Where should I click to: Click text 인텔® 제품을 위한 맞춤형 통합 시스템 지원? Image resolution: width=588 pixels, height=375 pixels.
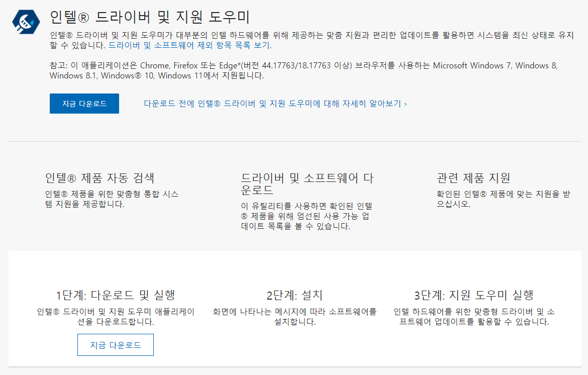112,199
